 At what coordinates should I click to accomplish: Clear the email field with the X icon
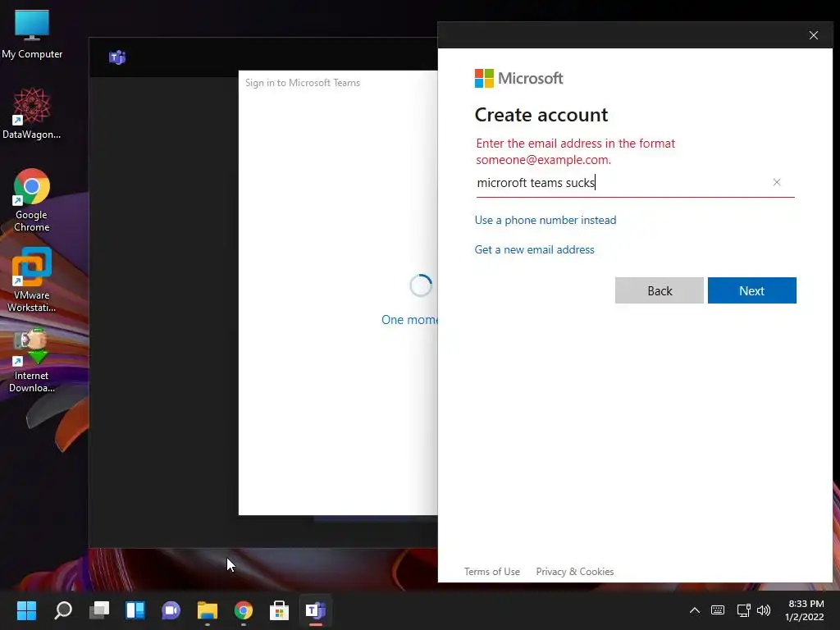pyautogui.click(x=777, y=182)
